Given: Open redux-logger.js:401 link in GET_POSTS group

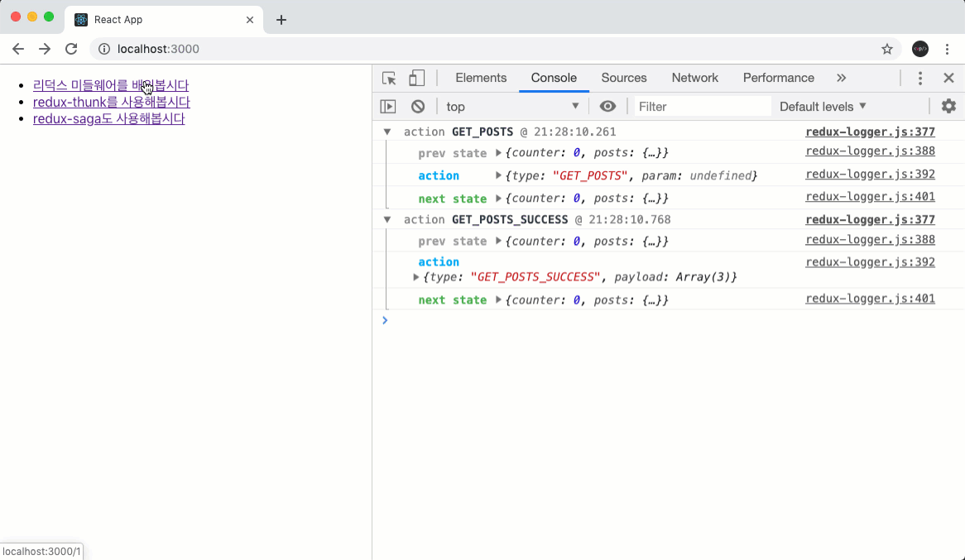Looking at the screenshot, I should (870, 197).
